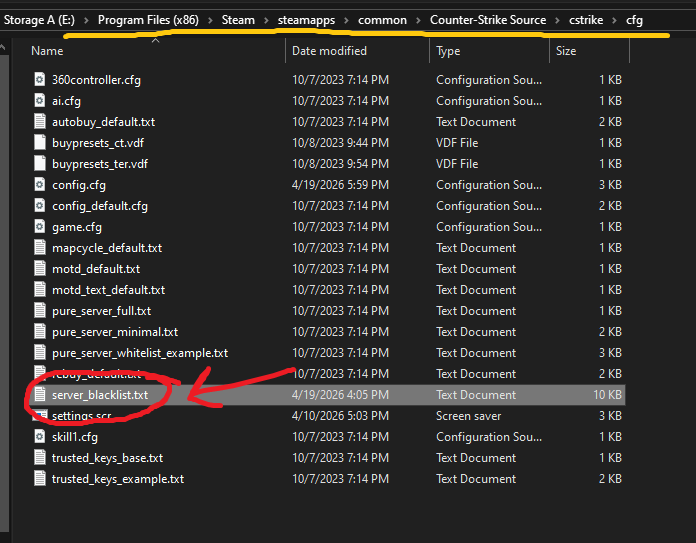696x543 pixels.
Task: Click the 4/19/2026 5:59 PM date of config.cfg
Action: click(x=340, y=185)
